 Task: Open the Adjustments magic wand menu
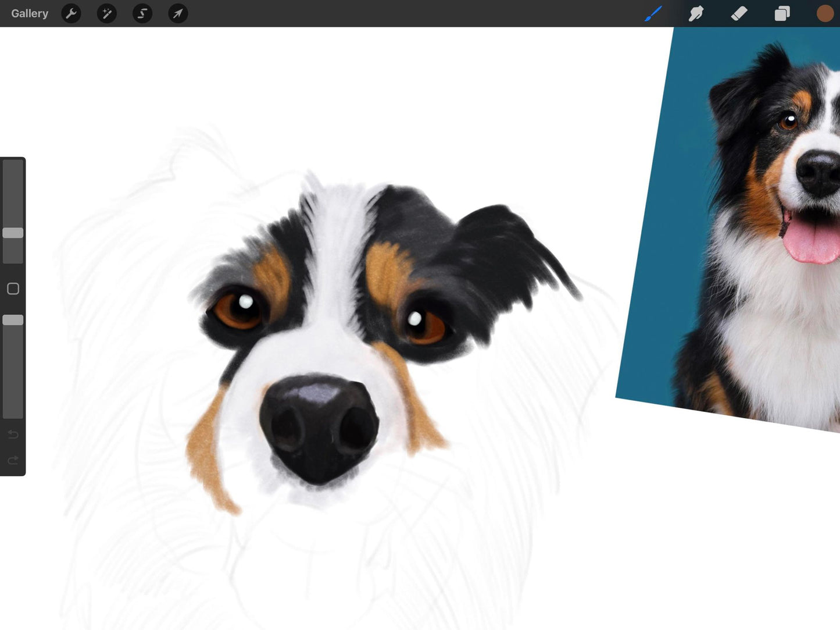pos(107,13)
